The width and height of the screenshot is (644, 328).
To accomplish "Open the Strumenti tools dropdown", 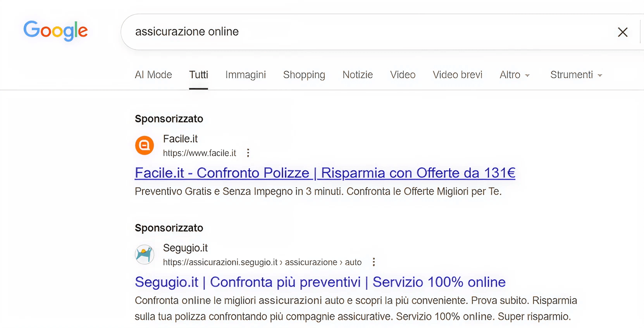I will tap(576, 75).
